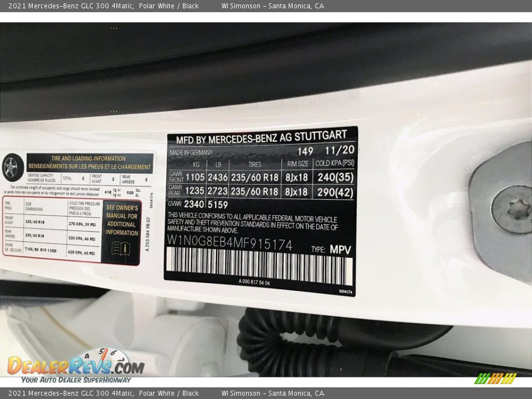Click the "MADE IN GERMANY" text
This screenshot has width=532, height=399.
(191, 152)
